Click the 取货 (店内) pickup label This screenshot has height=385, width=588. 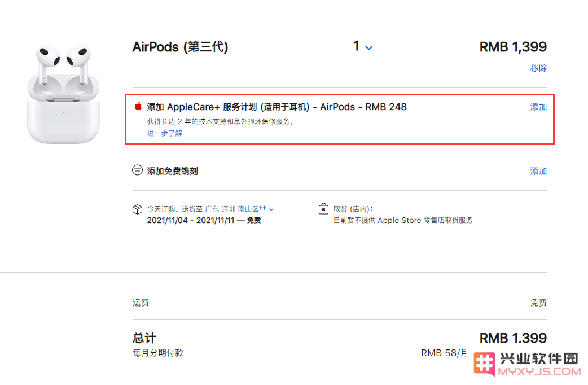tap(353, 209)
